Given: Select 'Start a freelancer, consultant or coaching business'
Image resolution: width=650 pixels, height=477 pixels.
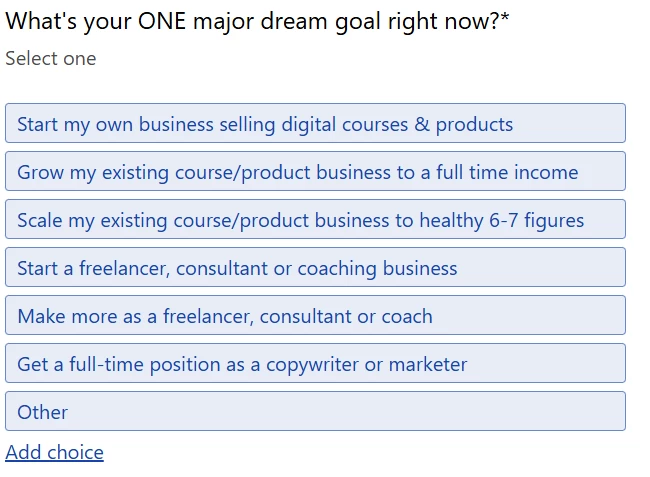Looking at the screenshot, I should (x=315, y=268).
